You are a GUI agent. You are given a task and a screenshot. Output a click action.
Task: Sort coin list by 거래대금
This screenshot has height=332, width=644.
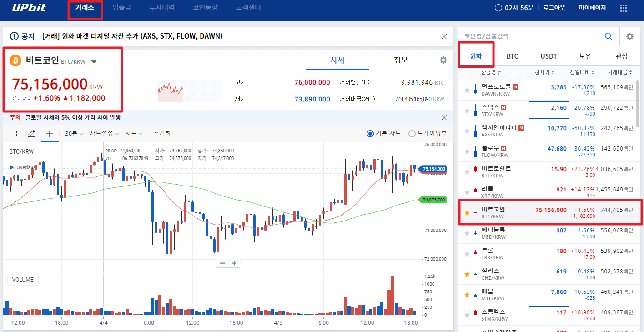(620, 72)
